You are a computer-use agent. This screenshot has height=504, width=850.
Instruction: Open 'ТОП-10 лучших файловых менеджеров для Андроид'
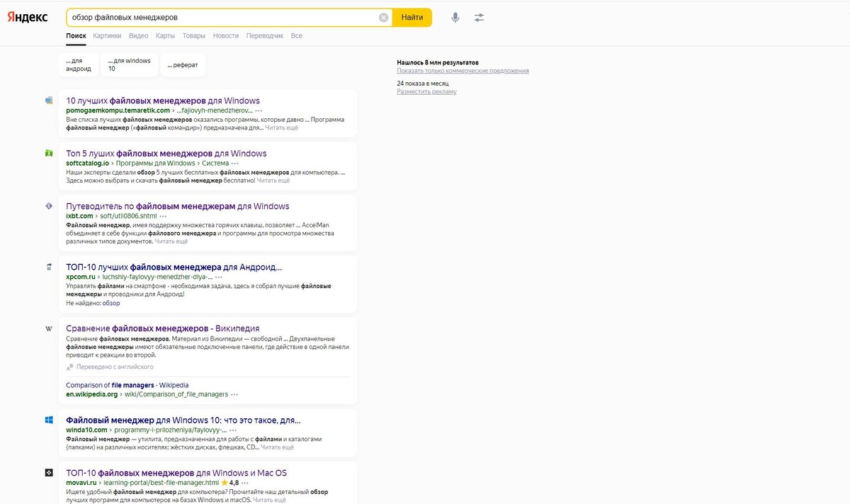tap(174, 267)
